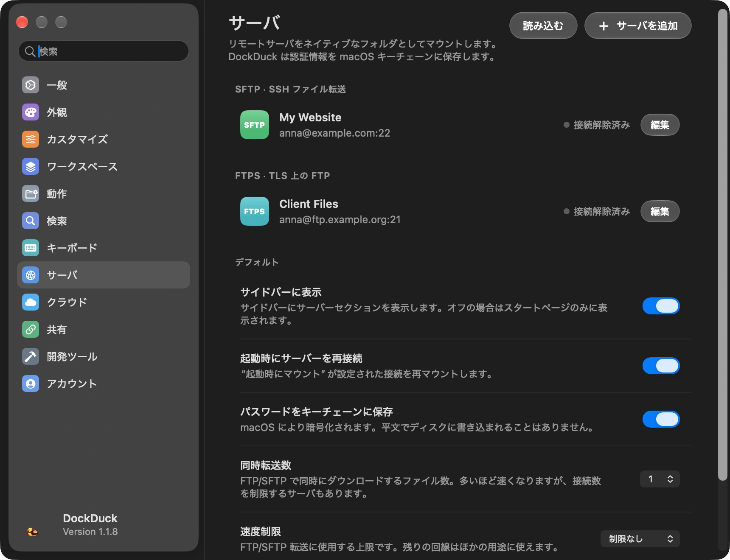Click the サーバを追加 button
This screenshot has height=560, width=730.
(638, 26)
